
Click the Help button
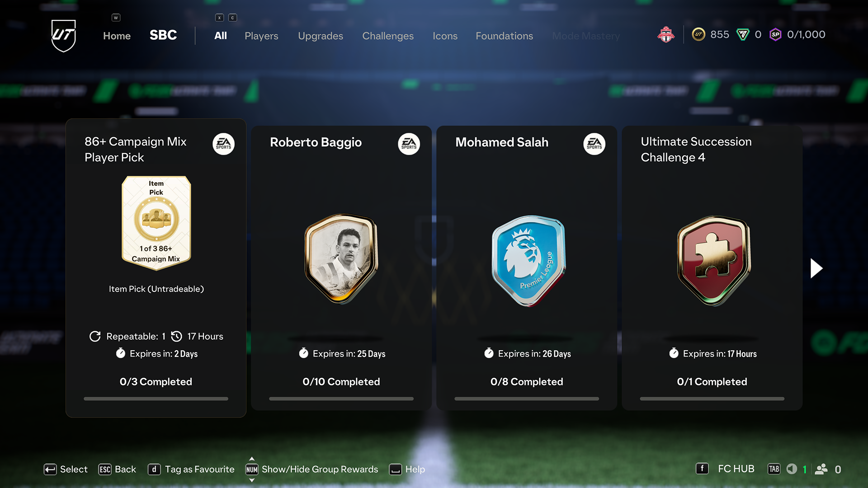coord(407,469)
